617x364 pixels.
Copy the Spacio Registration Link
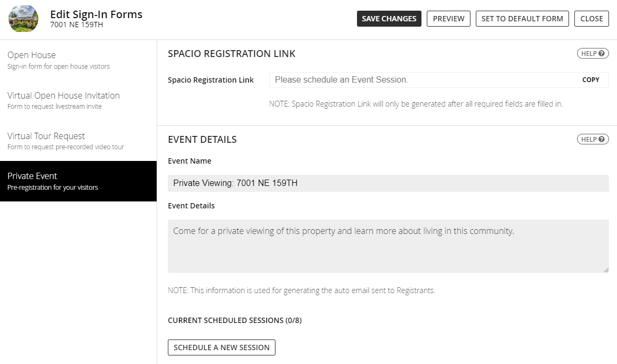click(591, 79)
